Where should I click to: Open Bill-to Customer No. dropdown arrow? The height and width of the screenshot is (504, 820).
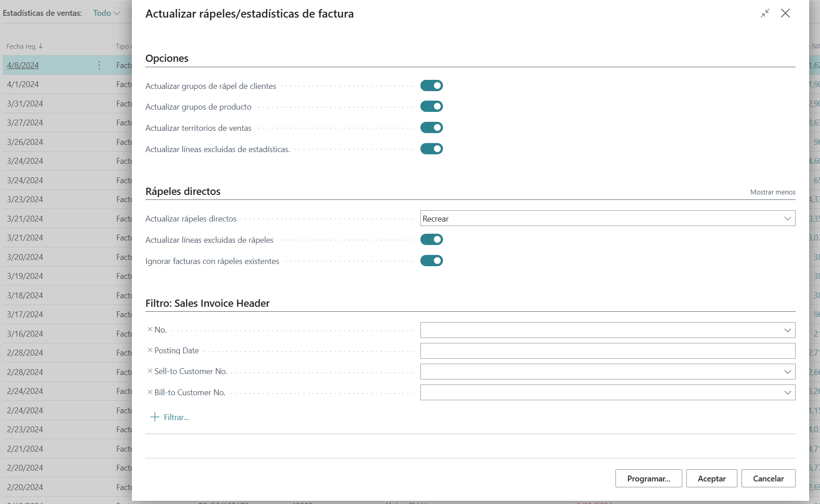tap(787, 393)
